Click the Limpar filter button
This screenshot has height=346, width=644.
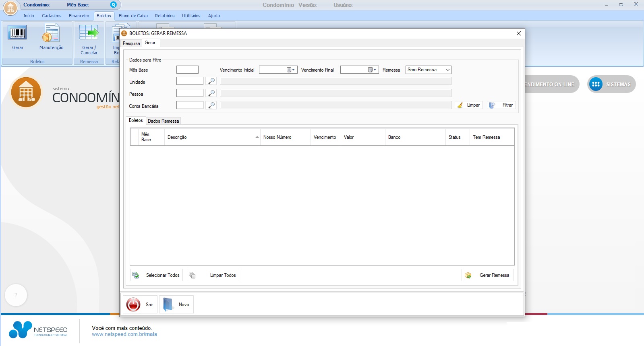(x=469, y=105)
